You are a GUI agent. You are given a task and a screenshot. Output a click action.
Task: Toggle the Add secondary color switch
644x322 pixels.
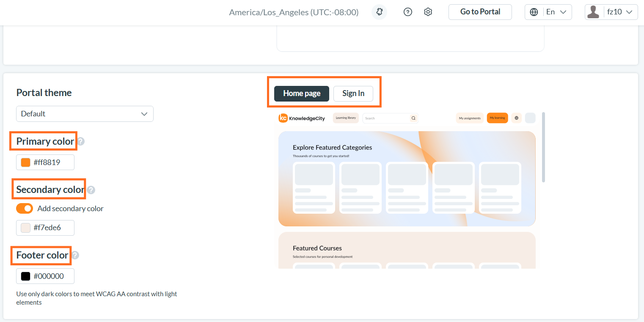pos(25,209)
